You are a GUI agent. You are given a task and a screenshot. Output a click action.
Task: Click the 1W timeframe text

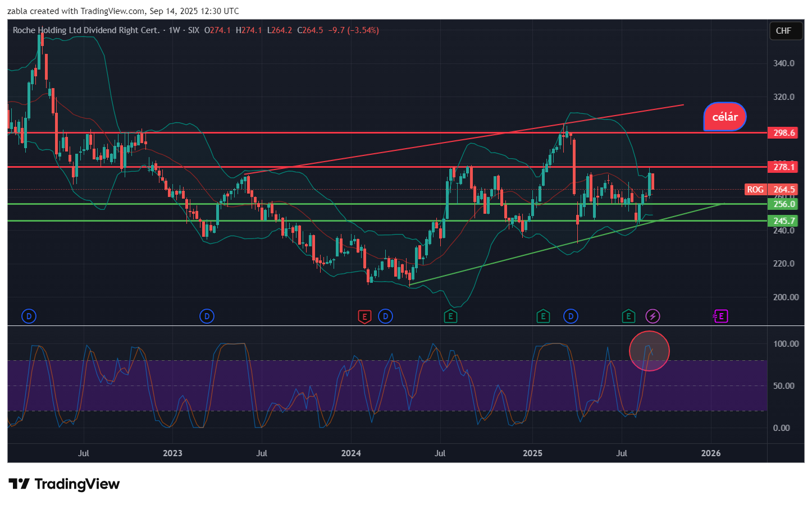coord(174,30)
